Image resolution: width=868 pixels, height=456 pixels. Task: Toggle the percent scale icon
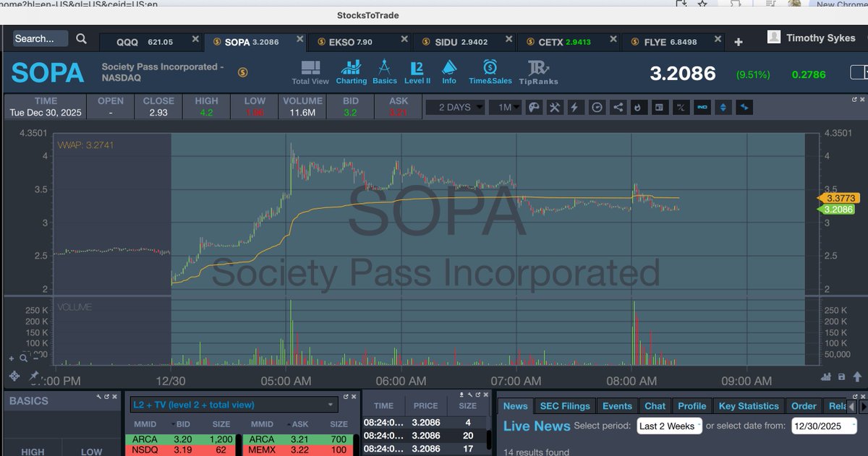[x=680, y=107]
